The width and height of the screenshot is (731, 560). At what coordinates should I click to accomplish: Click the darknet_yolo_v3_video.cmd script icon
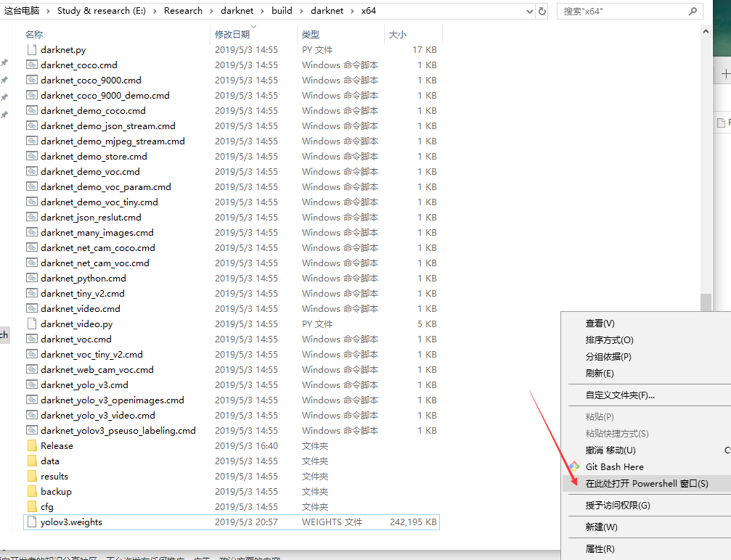pyautogui.click(x=32, y=415)
